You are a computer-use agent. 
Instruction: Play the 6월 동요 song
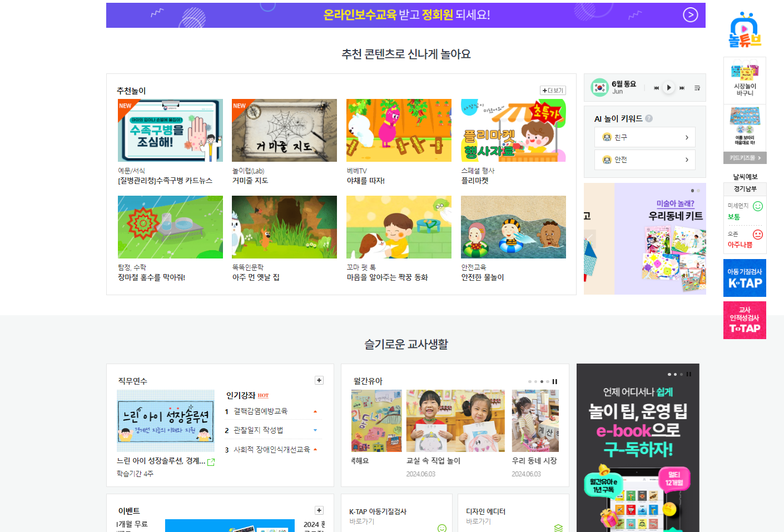(x=669, y=88)
